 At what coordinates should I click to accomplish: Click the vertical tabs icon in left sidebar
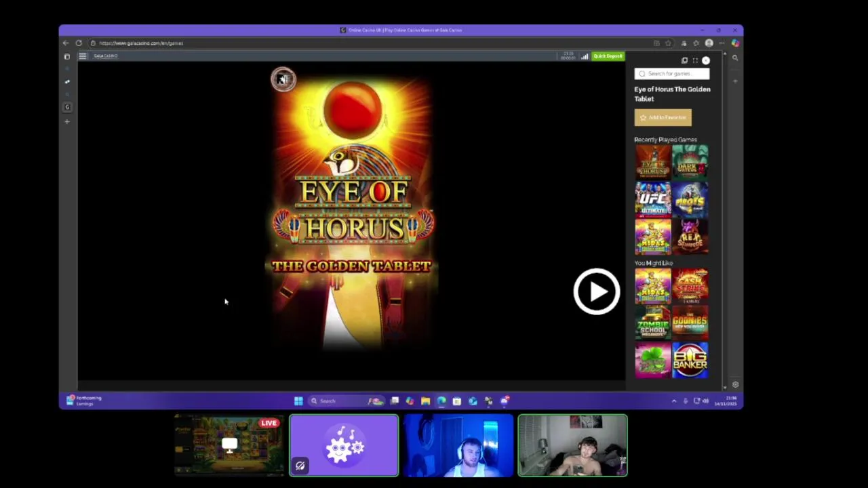[x=67, y=57]
